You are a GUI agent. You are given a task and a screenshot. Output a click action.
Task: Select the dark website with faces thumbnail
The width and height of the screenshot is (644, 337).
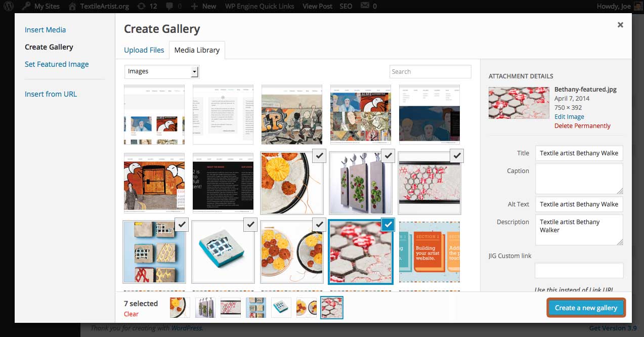[x=430, y=114]
